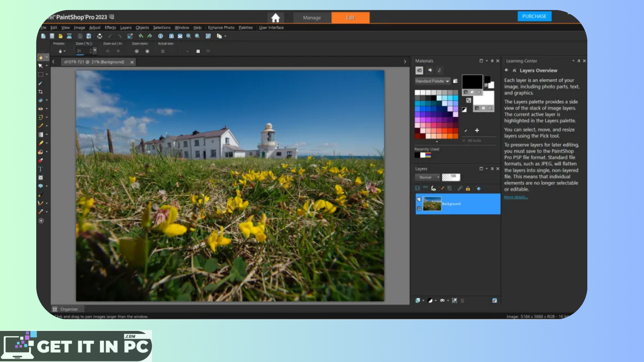This screenshot has width=644, height=362.
Task: Click the Zoom more plus button
Action: click(x=147, y=51)
